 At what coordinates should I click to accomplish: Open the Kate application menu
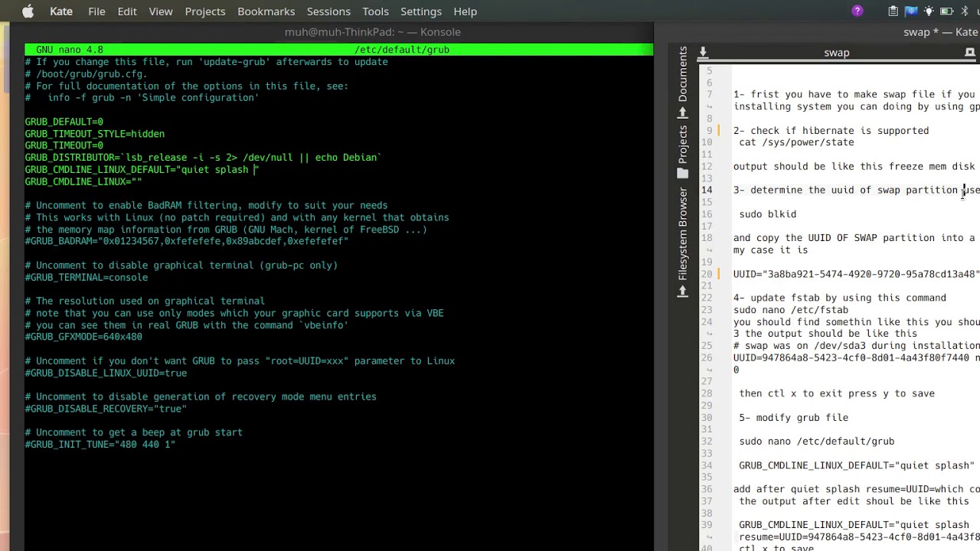point(61,11)
